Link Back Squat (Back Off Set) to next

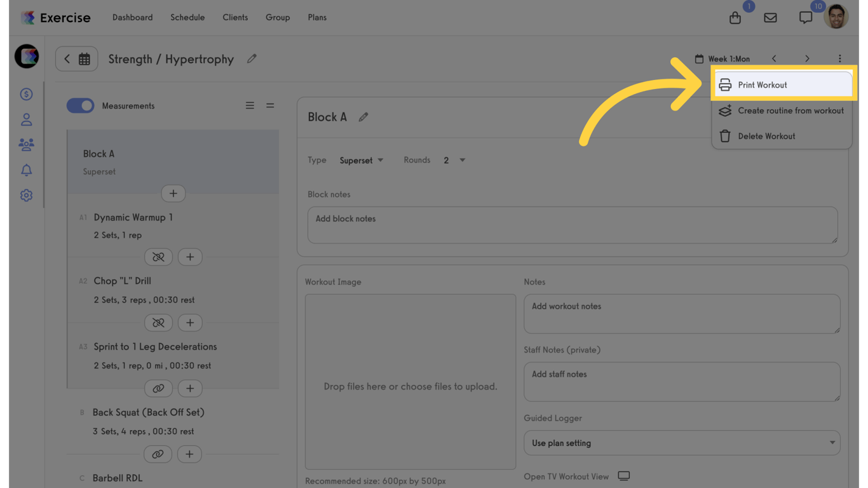tap(158, 454)
